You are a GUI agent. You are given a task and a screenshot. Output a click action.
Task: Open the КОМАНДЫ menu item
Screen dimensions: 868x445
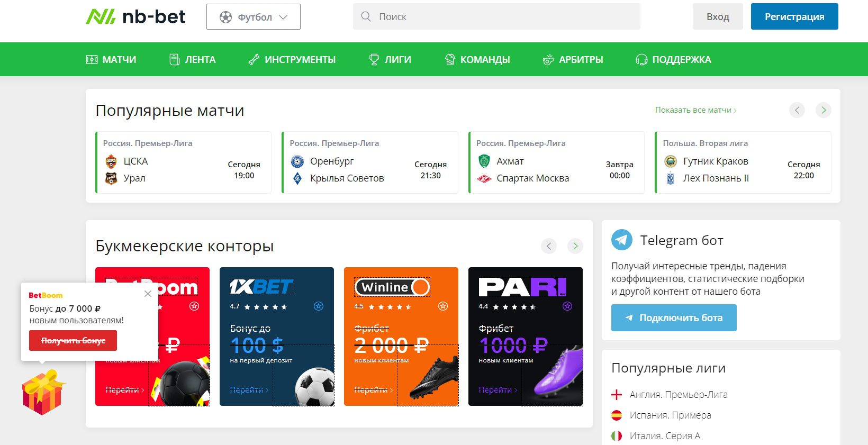click(x=477, y=59)
